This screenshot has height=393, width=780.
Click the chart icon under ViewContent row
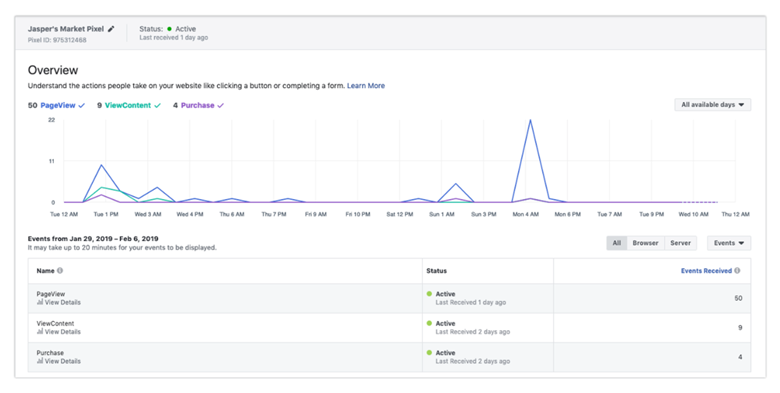(40, 331)
